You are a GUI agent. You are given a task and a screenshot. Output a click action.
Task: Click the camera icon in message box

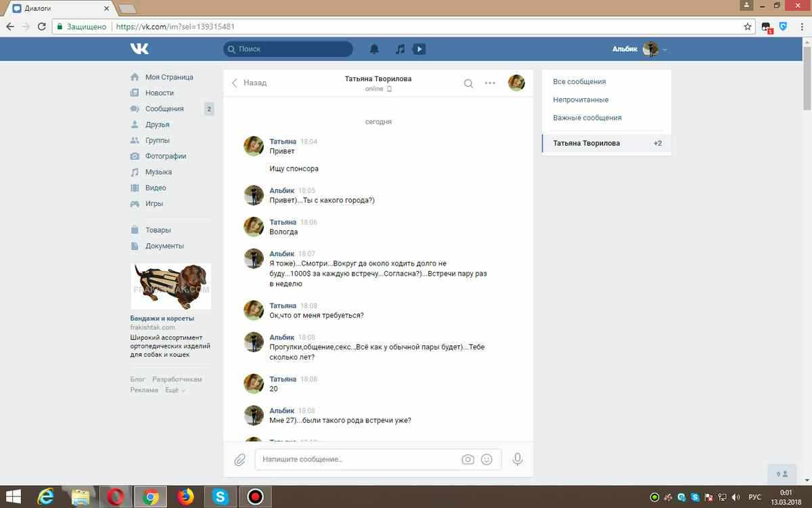point(468,459)
